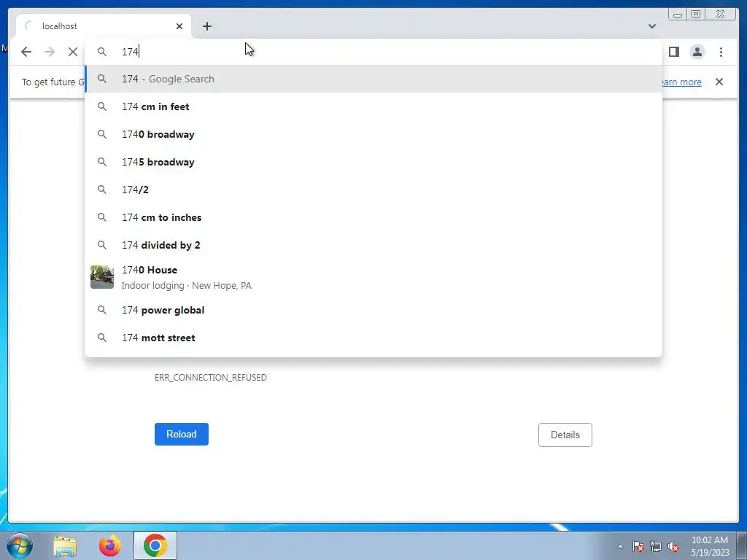Pick the '174 mott street' suggestion
This screenshot has height=560, width=747.
[x=373, y=338]
